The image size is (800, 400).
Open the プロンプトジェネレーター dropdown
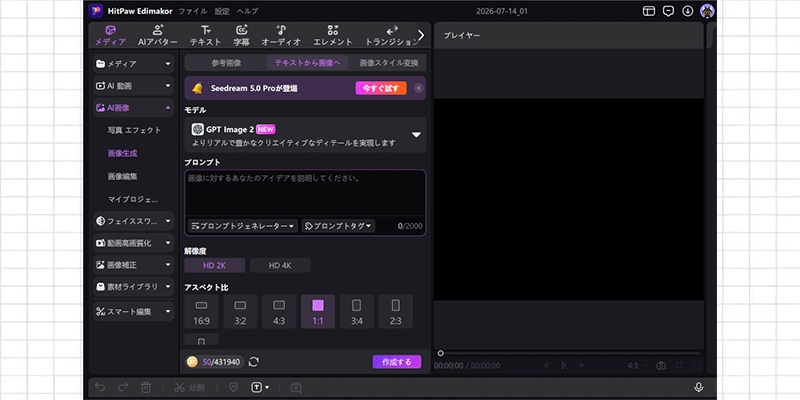tap(243, 226)
